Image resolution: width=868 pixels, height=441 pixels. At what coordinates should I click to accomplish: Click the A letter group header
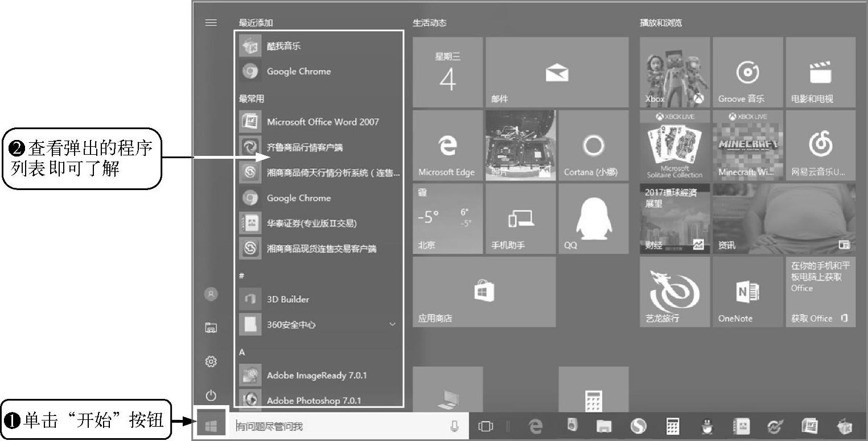(x=242, y=352)
